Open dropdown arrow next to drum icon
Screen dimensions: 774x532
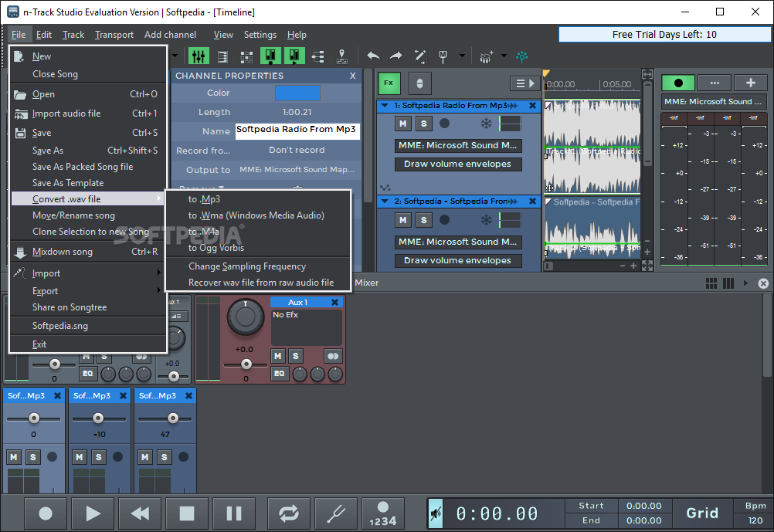point(504,56)
